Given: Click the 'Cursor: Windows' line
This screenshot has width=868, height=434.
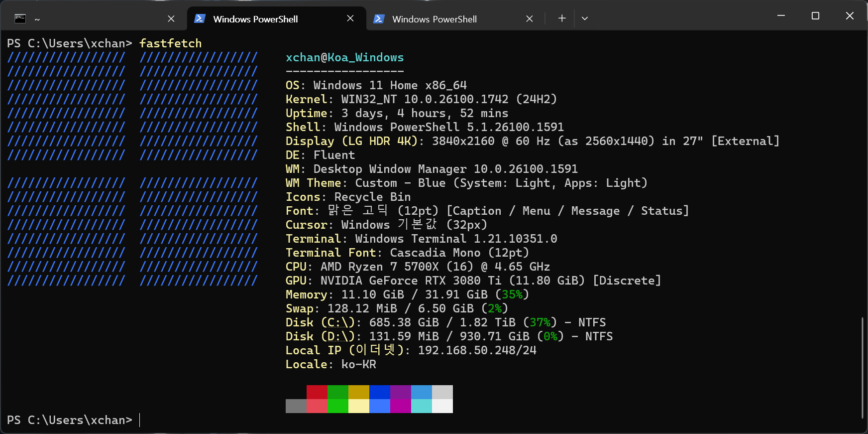Looking at the screenshot, I should (386, 225).
